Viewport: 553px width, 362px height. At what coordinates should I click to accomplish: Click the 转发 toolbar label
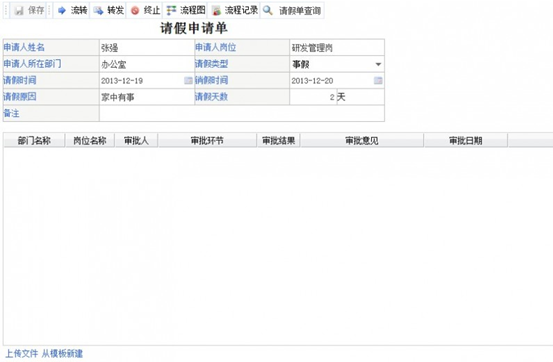point(115,11)
